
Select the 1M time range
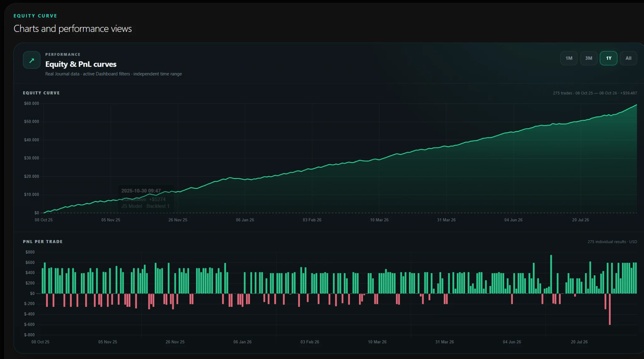569,58
